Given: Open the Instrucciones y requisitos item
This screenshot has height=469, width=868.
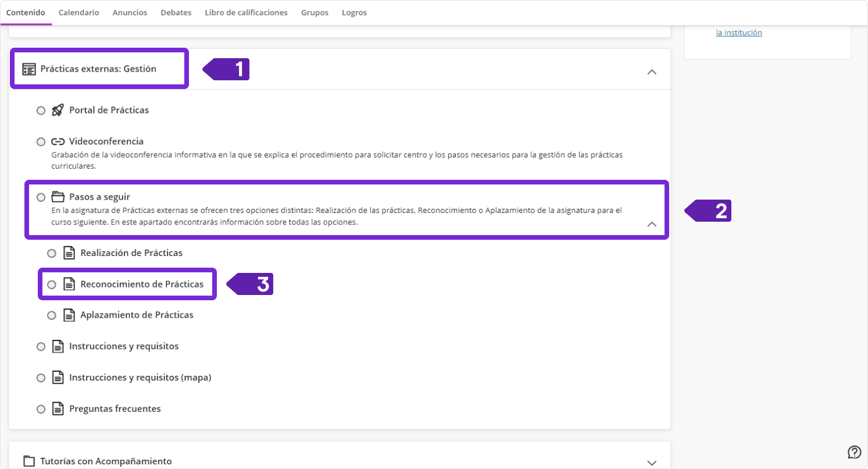Looking at the screenshot, I should coord(124,346).
